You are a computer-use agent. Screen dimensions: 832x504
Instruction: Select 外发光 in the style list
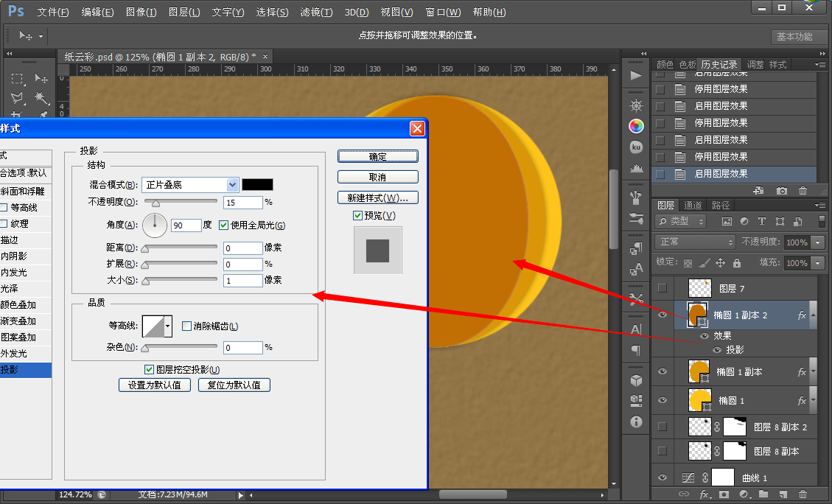tap(26, 354)
